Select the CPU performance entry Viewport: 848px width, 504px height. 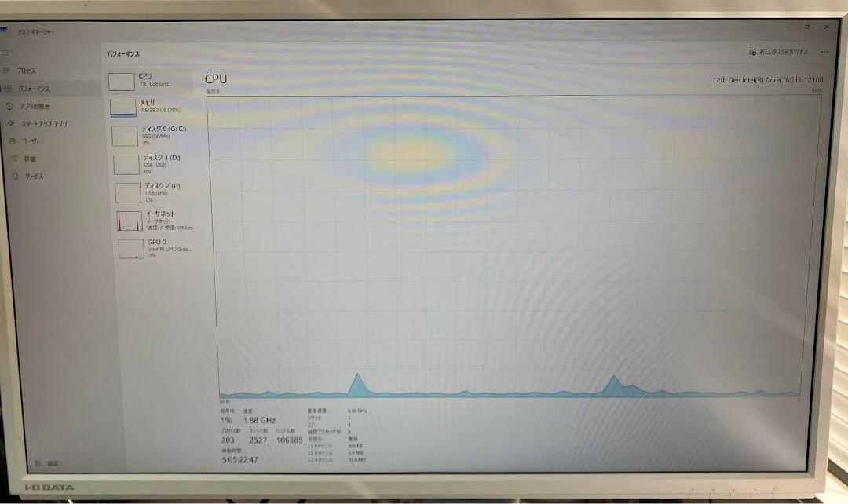tap(148, 81)
